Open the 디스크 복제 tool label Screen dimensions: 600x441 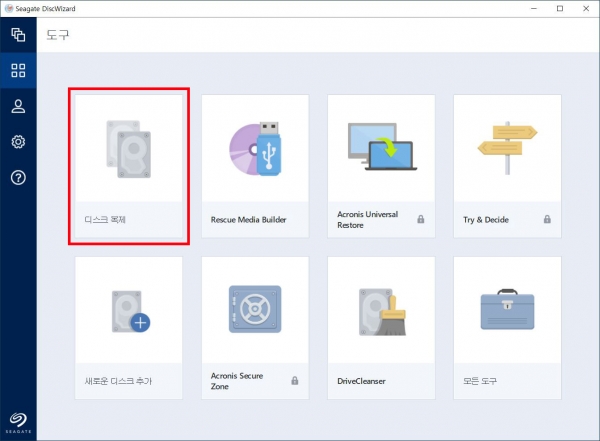105,219
